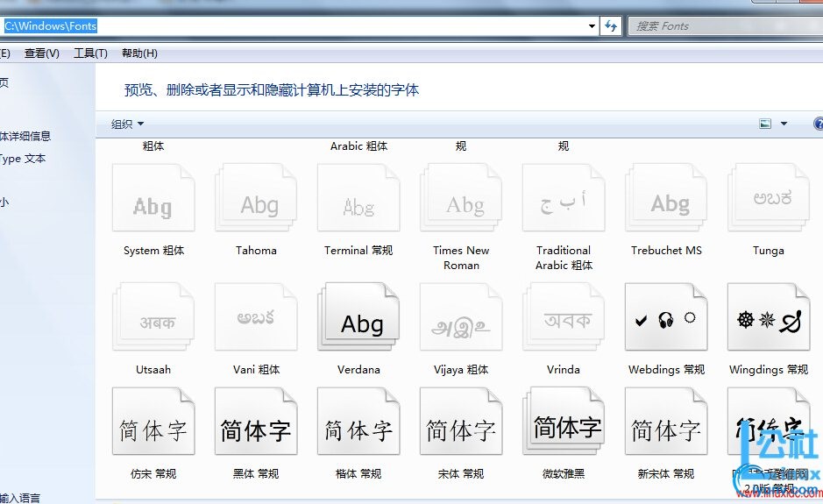Click the Verdana label text

[358, 370]
